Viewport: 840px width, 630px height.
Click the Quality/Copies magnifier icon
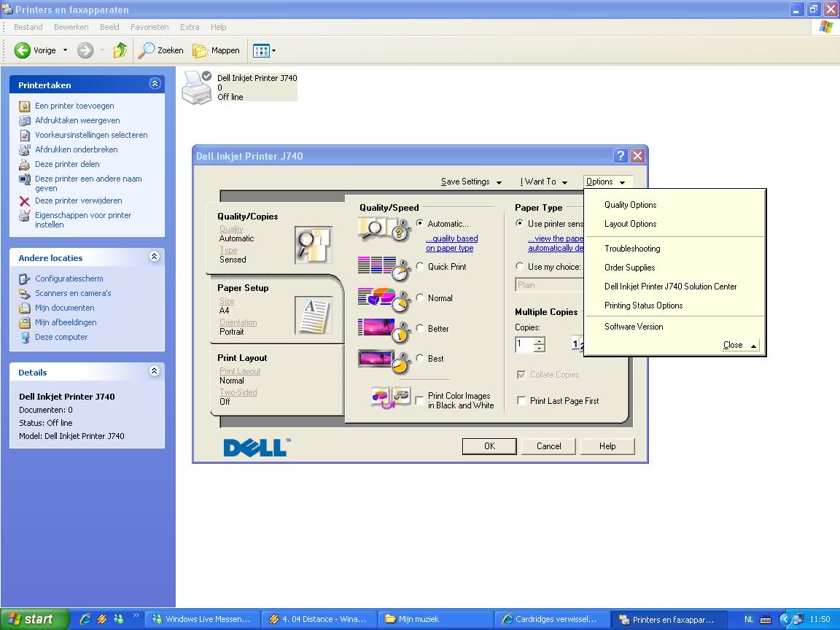[313, 245]
